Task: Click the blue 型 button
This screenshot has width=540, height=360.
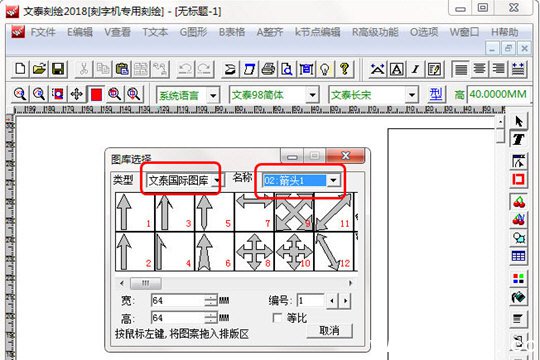Action: click(x=436, y=94)
